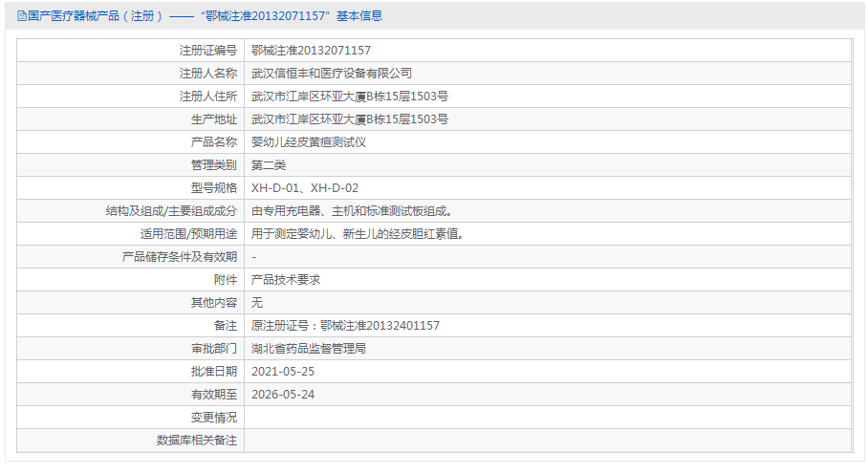Click the label 结构及组成/主要组成成分
868x474 pixels.
click(x=172, y=211)
